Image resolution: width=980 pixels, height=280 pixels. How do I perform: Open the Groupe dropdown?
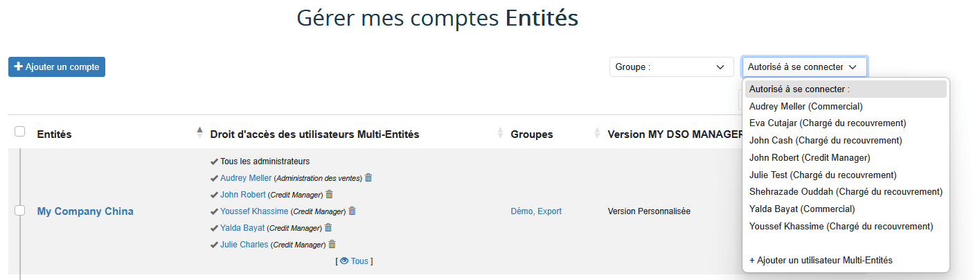point(671,67)
